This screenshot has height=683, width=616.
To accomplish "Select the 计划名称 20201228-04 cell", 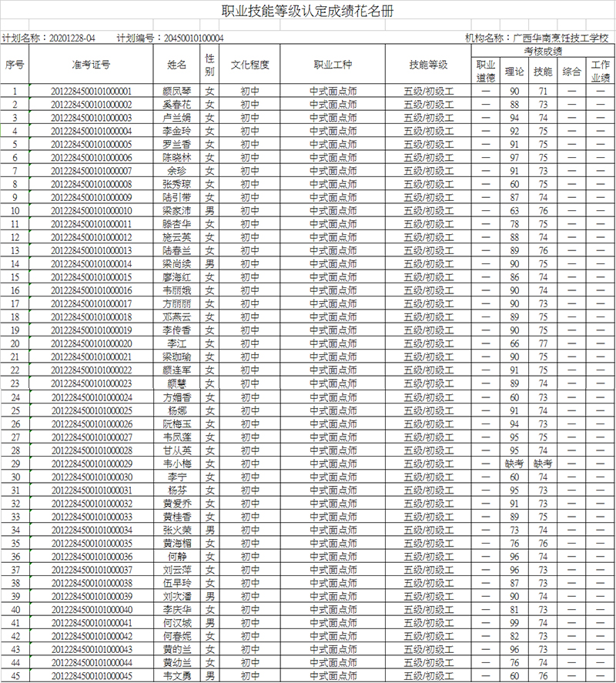I will point(49,38).
